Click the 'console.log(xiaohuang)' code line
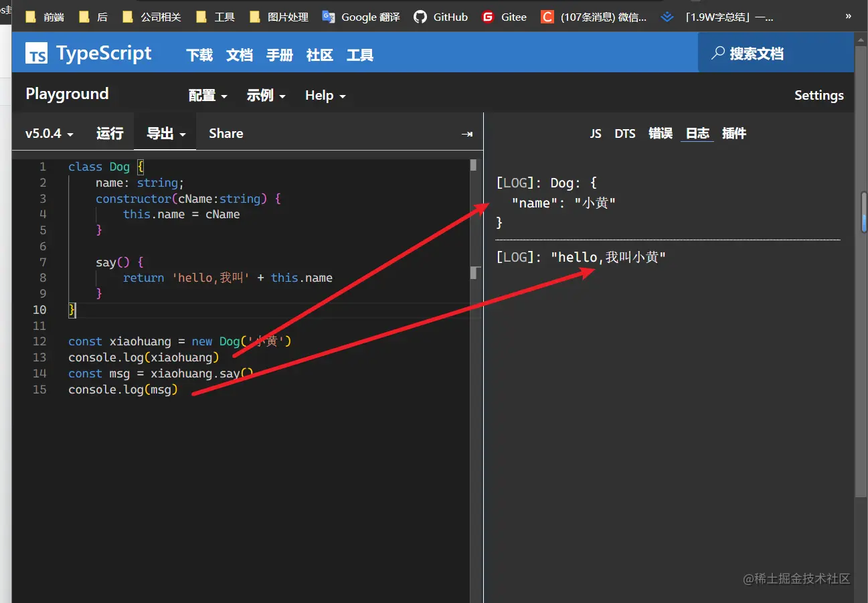This screenshot has height=603, width=868. (144, 357)
